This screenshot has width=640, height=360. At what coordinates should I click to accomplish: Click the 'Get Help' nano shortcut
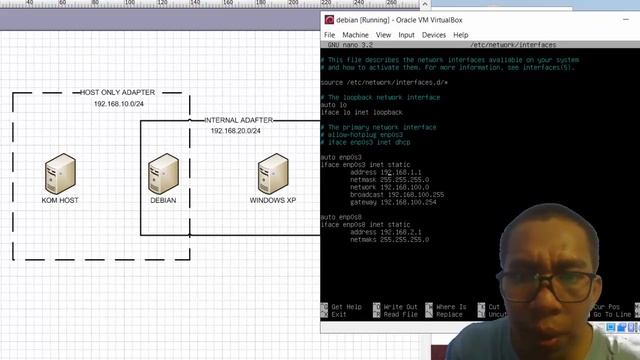(x=346, y=307)
